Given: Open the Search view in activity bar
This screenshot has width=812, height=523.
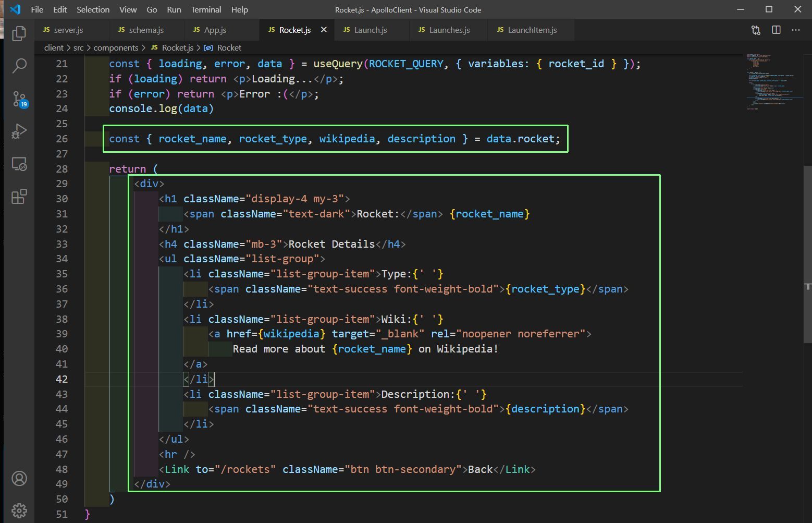Looking at the screenshot, I should click(x=19, y=66).
